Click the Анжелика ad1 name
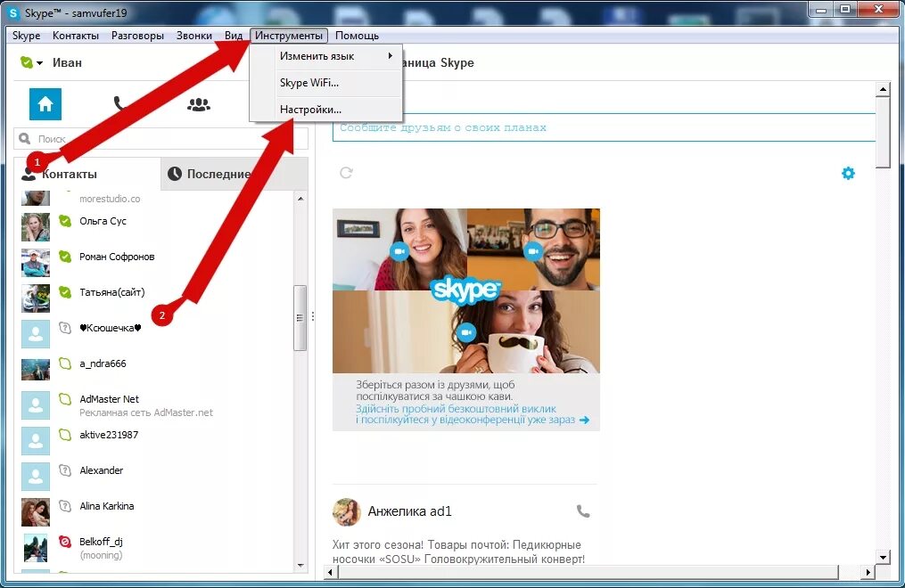This screenshot has width=905, height=588. pyautogui.click(x=410, y=511)
